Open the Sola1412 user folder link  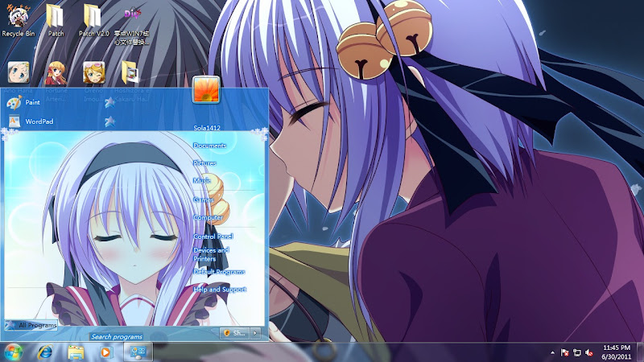point(207,128)
